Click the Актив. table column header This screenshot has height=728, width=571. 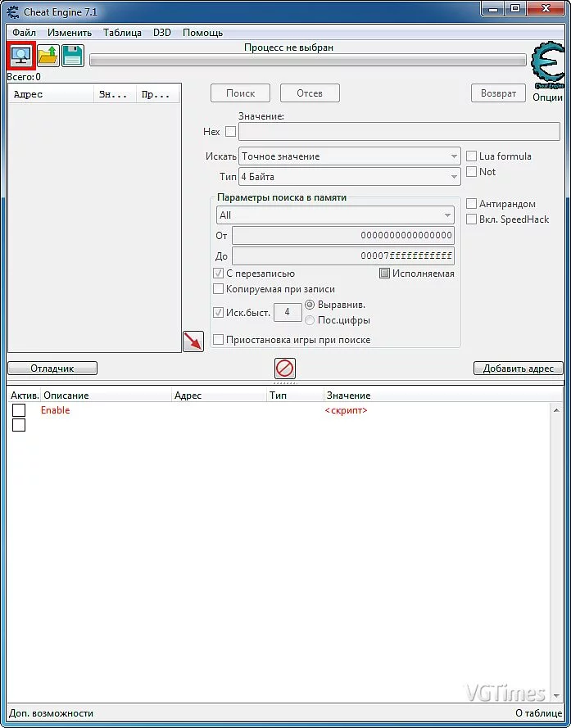coord(25,396)
